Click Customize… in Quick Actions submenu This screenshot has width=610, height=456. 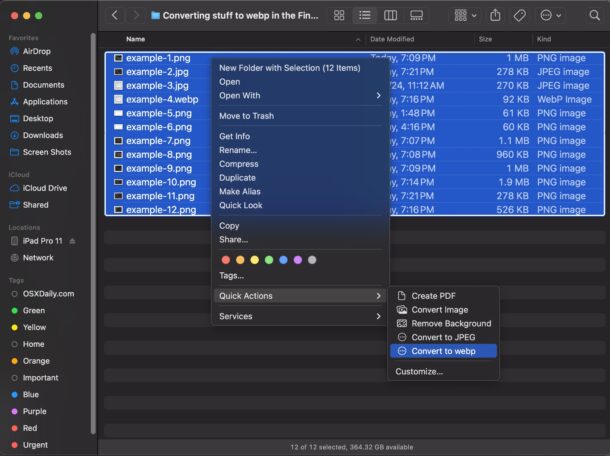(420, 372)
